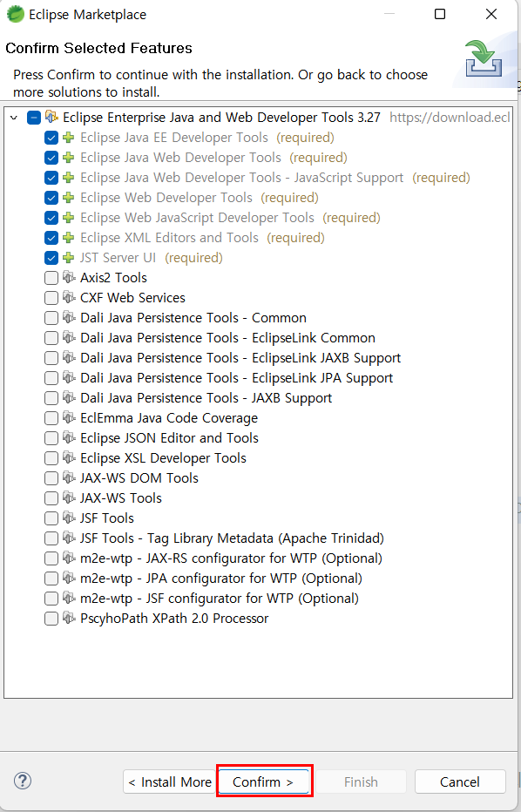Click feature icon beside PscyhoPath XPath 2.0 Processor
Image resolution: width=521 pixels, height=812 pixels.
(69, 618)
